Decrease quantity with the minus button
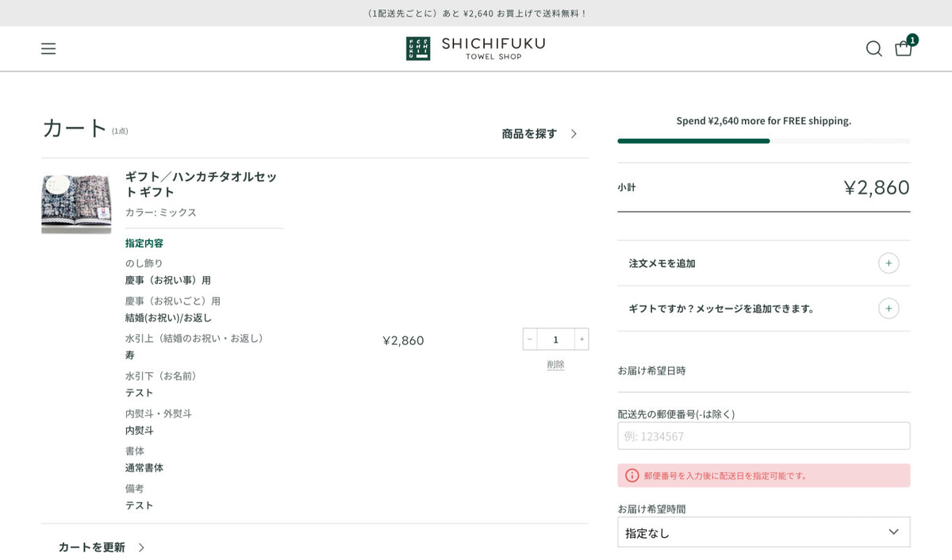Screen dimensions: 952x560 point(530,339)
